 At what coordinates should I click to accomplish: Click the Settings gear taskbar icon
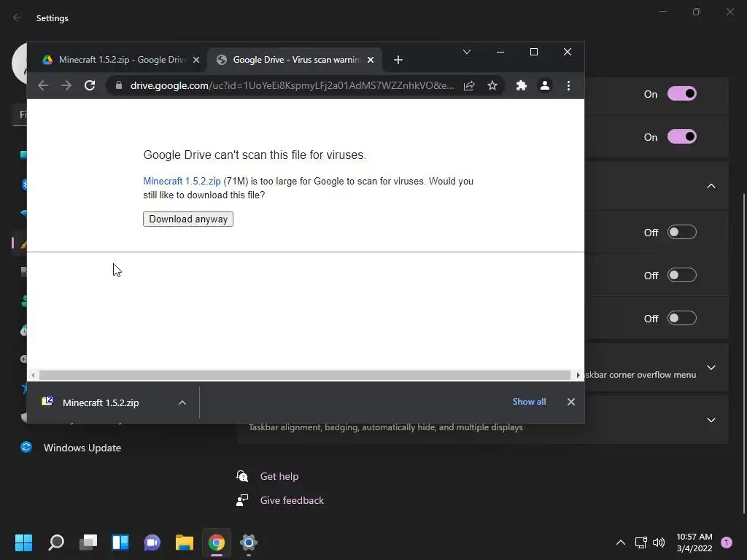click(248, 542)
